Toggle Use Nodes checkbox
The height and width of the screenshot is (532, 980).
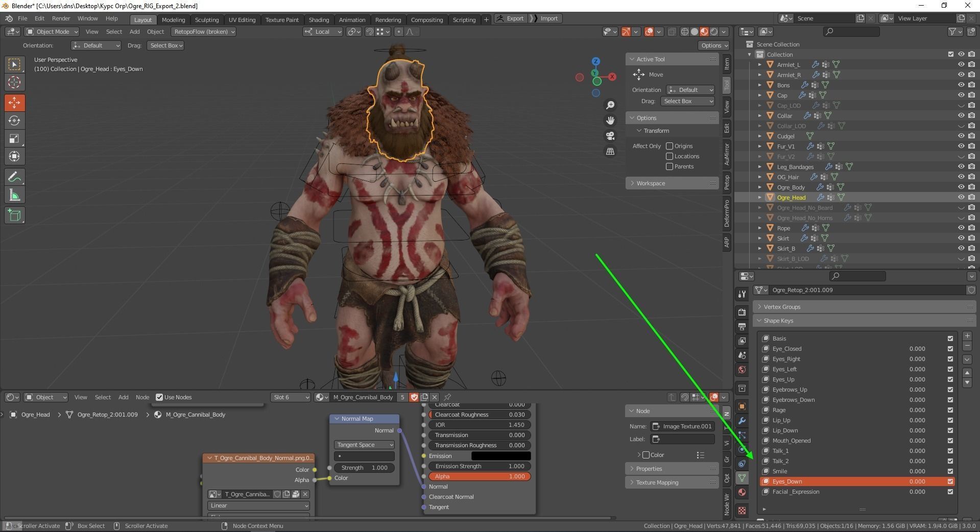159,397
